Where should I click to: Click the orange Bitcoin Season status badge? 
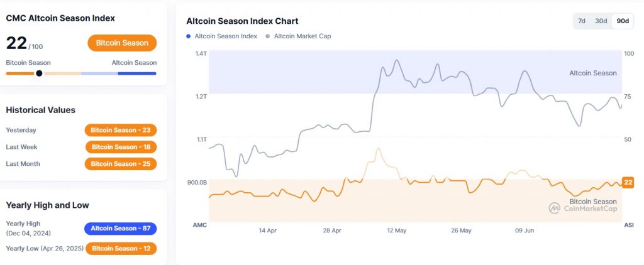[122, 43]
